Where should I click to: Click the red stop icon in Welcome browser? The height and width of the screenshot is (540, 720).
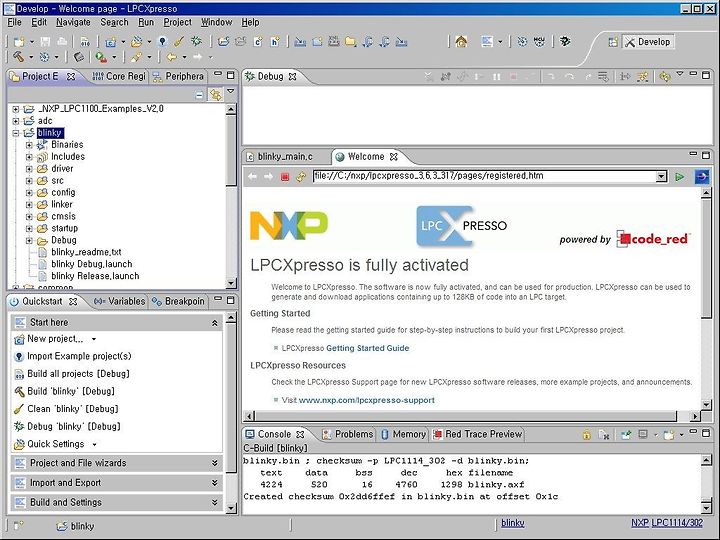pos(285,177)
